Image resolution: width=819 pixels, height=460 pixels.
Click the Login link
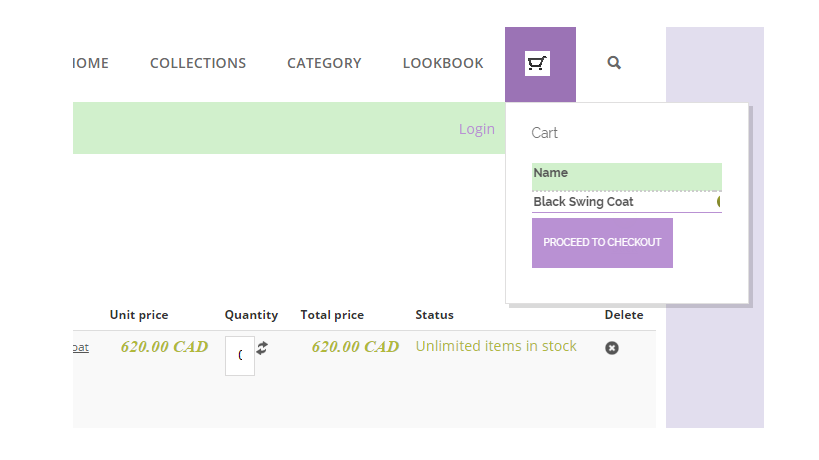tap(477, 129)
